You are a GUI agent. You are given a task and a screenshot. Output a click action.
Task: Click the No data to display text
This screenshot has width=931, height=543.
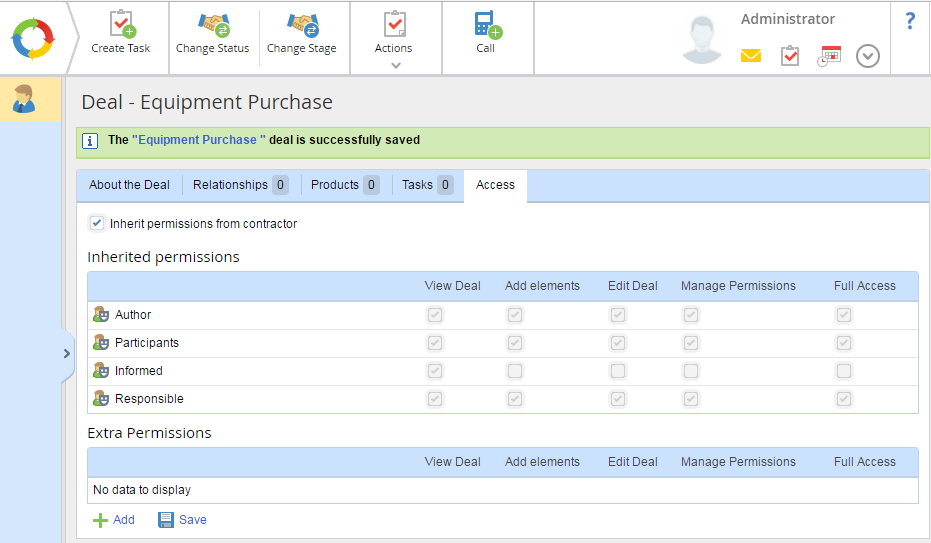[142, 490]
